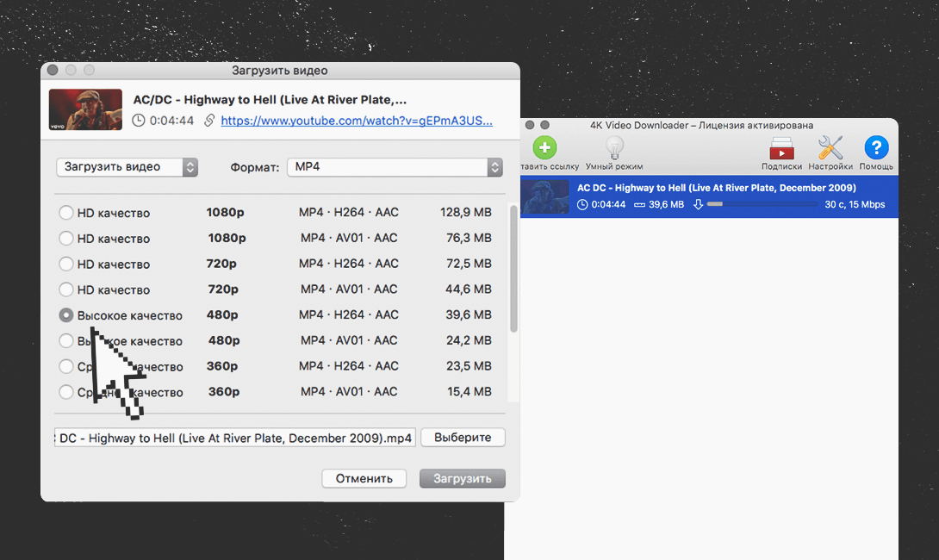The height and width of the screenshot is (560, 939).
Task: Open the Help (Помощь) question mark icon
Action: pyautogui.click(x=876, y=147)
